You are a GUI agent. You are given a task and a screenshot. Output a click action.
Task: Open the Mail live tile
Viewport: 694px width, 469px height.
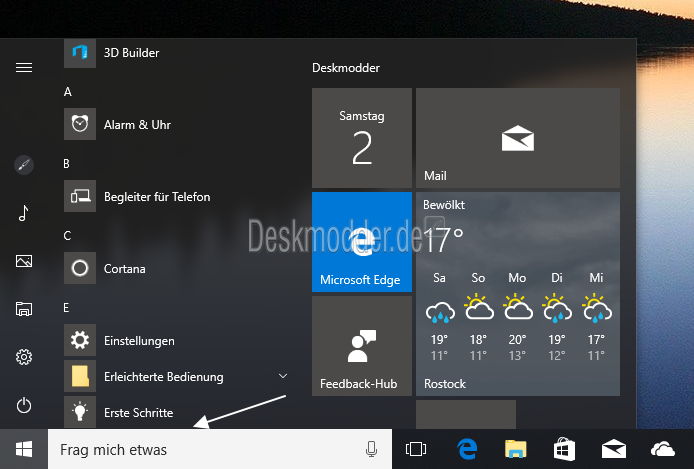(518, 138)
